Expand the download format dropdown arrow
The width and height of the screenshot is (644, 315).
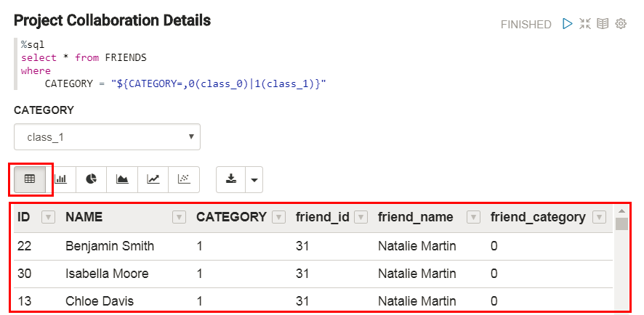coord(254,179)
